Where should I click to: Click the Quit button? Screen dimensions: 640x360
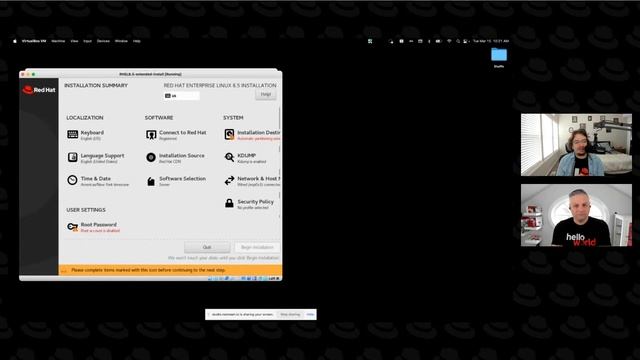207,247
